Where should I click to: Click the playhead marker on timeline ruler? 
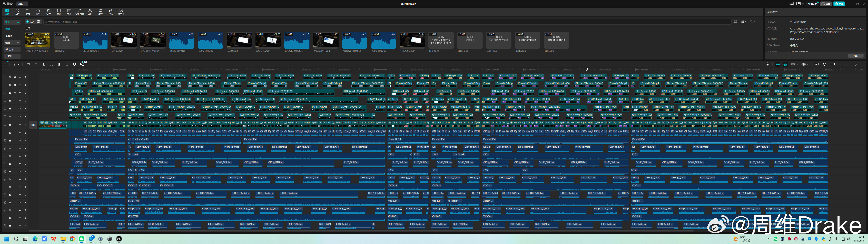587,69
